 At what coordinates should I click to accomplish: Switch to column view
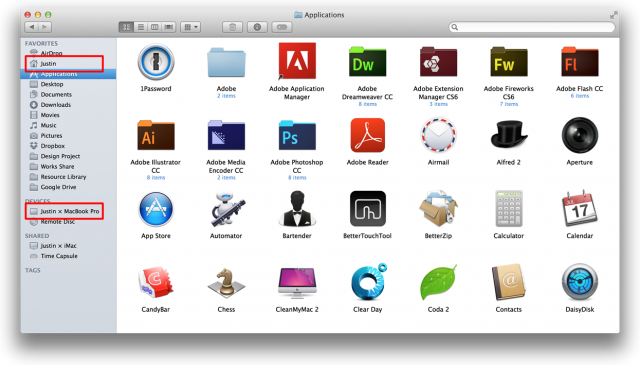pos(154,27)
